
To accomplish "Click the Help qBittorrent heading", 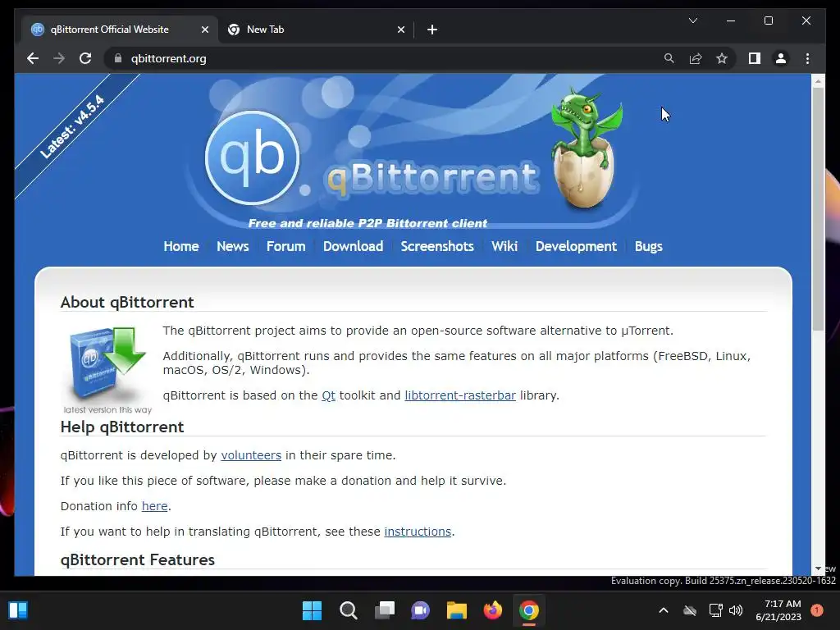I will (x=122, y=427).
